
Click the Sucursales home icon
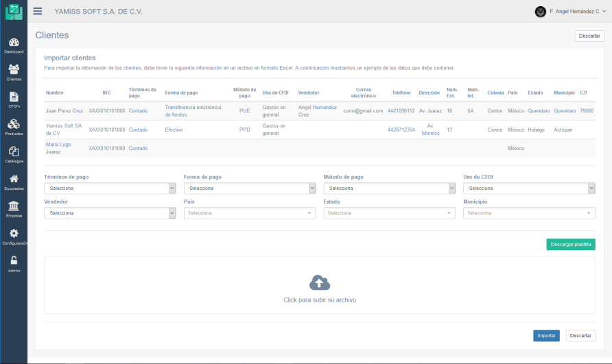tap(14, 179)
